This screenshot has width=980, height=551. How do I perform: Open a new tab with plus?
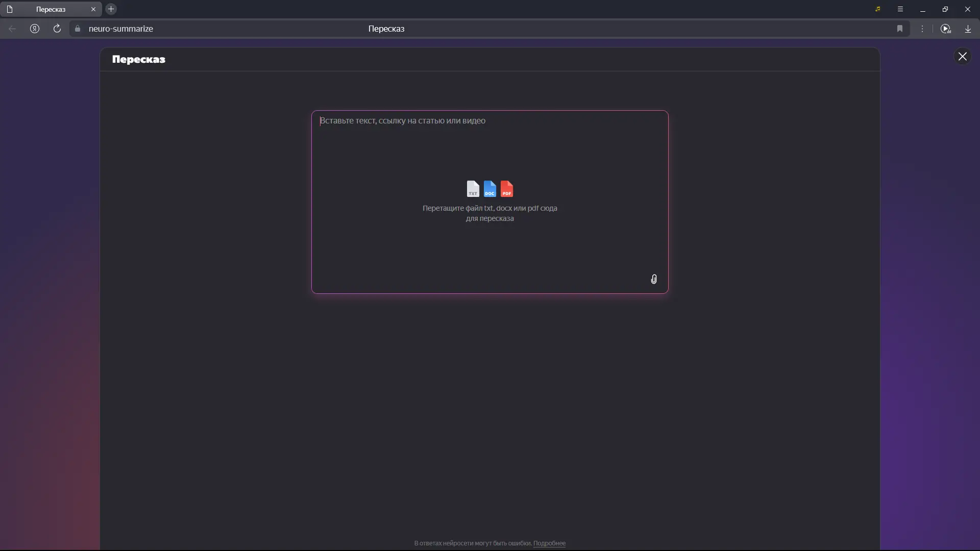click(x=111, y=9)
